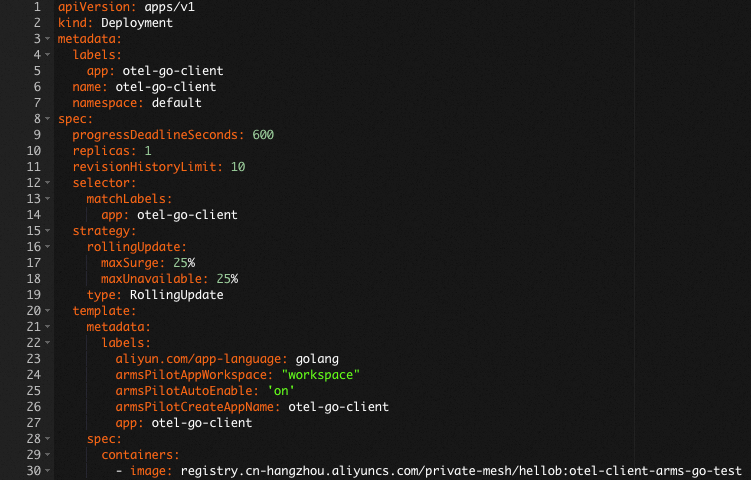Click the namespace value default
The width and height of the screenshot is (751, 480).
[177, 103]
